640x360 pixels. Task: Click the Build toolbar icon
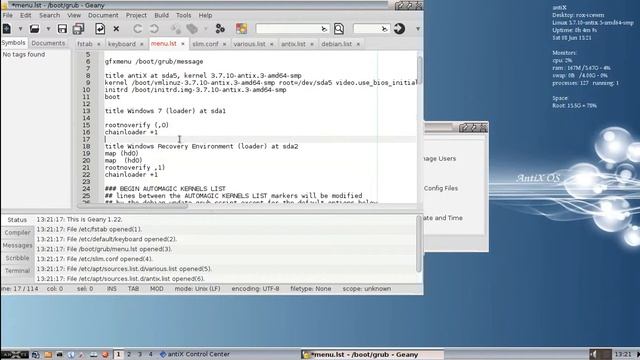[x=192, y=29]
